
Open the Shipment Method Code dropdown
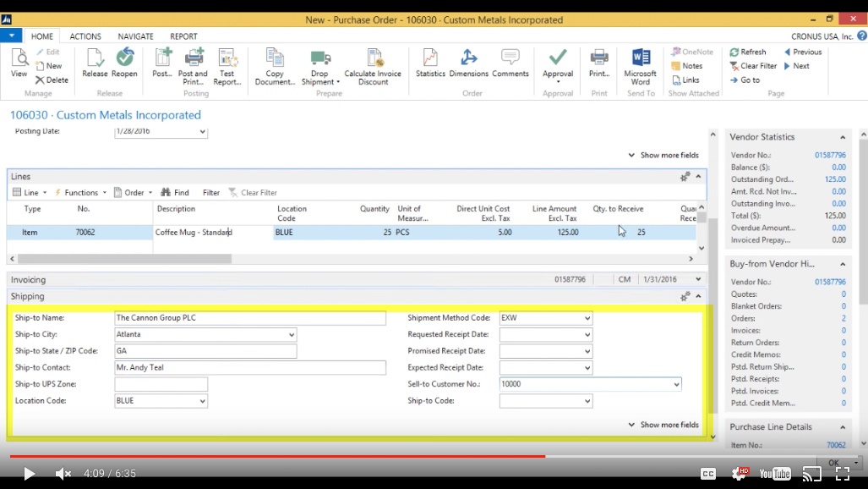[587, 318]
